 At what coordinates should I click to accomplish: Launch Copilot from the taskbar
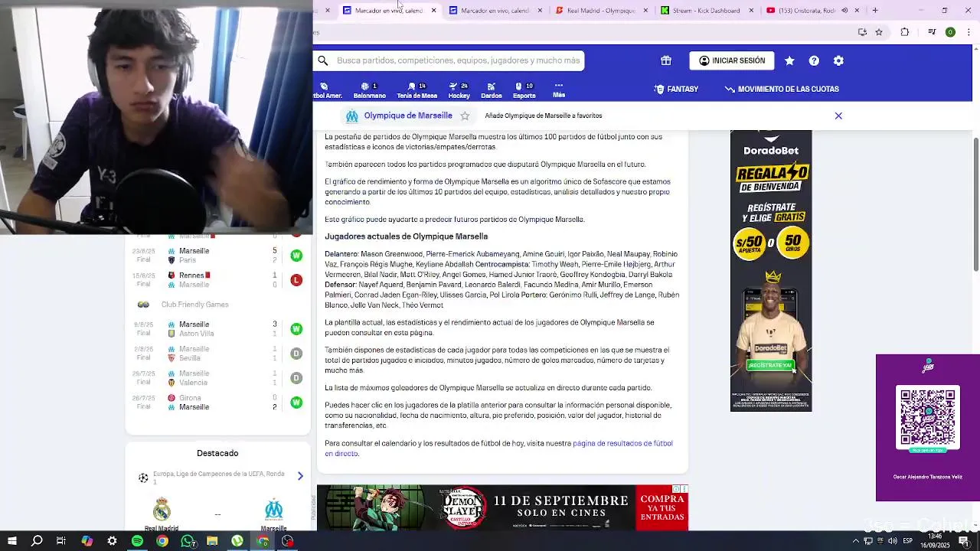tap(87, 541)
